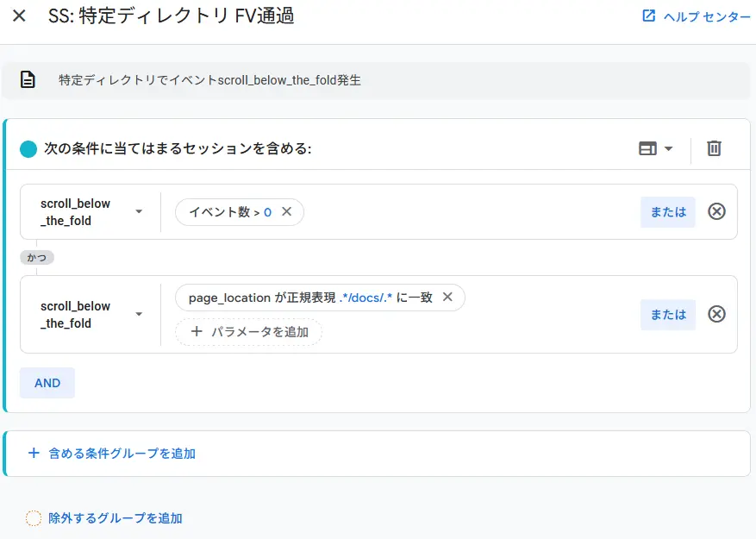Click the AND button to add a condition

47,382
